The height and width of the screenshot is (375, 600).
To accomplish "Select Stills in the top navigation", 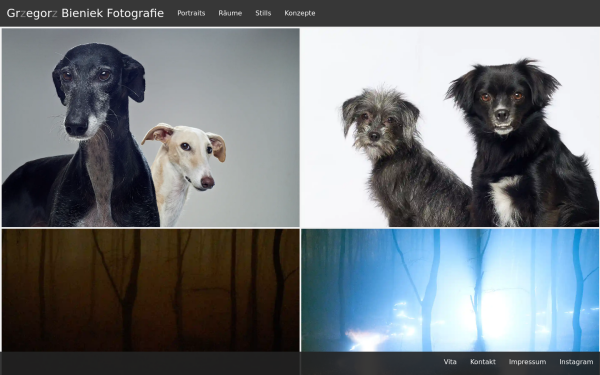I will [x=263, y=13].
